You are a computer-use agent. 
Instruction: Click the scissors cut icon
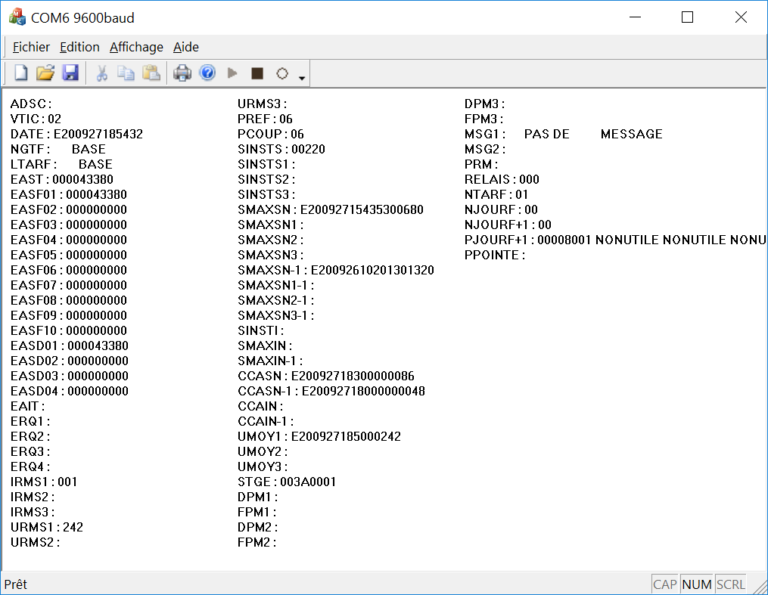click(101, 73)
